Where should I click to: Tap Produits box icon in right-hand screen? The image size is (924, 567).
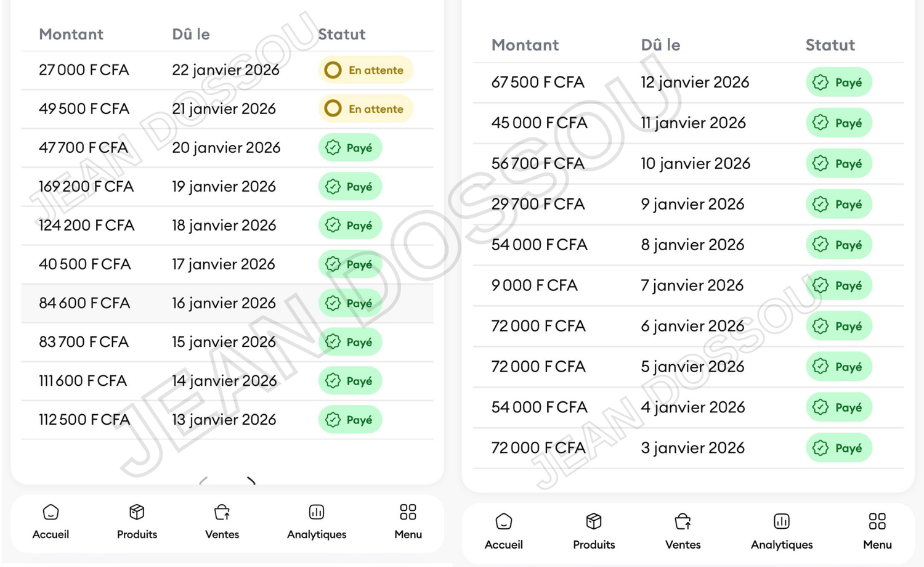click(x=594, y=521)
